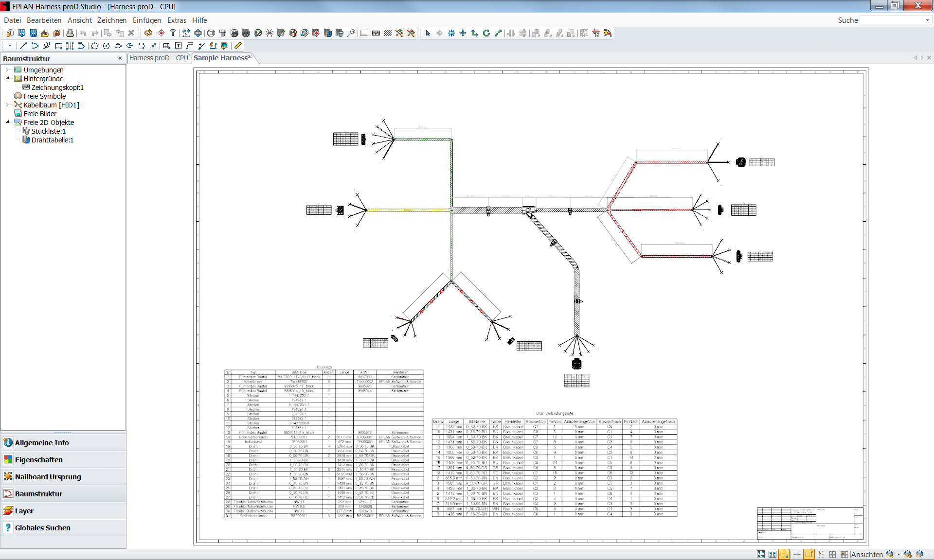934x560 pixels.
Task: Open the Globales Suchen panel
Action: [43, 527]
